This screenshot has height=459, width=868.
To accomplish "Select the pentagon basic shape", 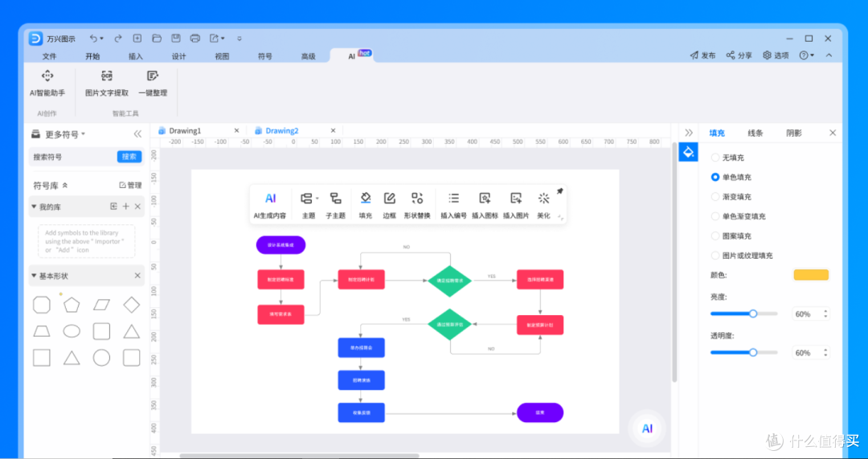I will click(72, 305).
